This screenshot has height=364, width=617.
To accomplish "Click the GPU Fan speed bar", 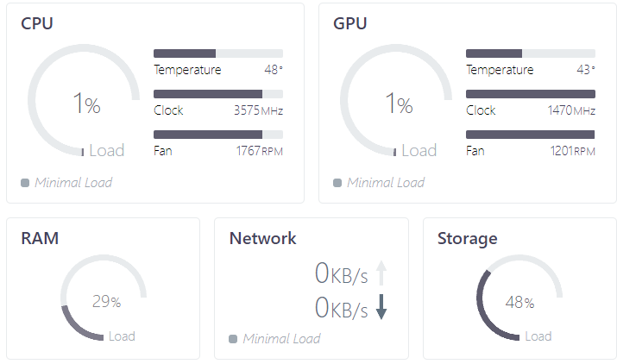I will pyautogui.click(x=530, y=135).
